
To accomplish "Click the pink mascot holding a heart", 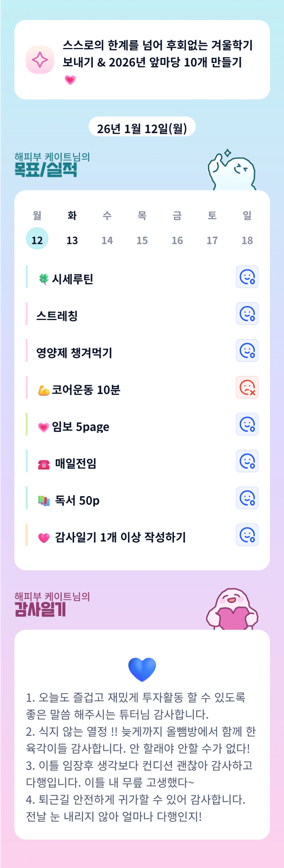I will point(232,610).
